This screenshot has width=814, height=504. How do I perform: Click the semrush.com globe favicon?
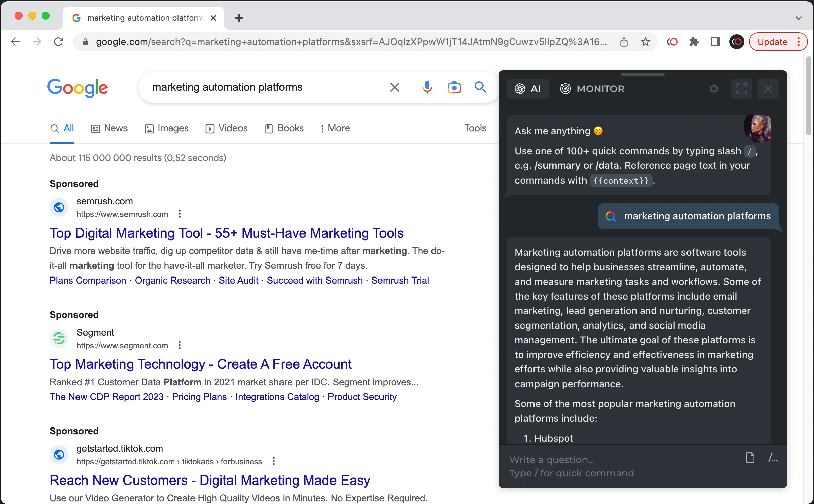(59, 208)
